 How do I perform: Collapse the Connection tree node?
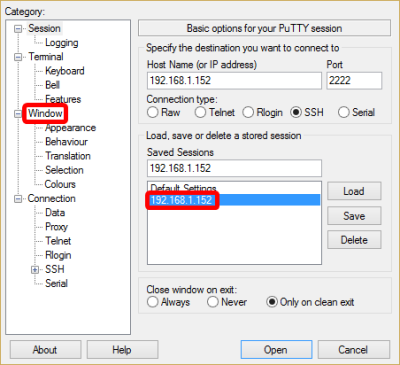click(x=18, y=199)
